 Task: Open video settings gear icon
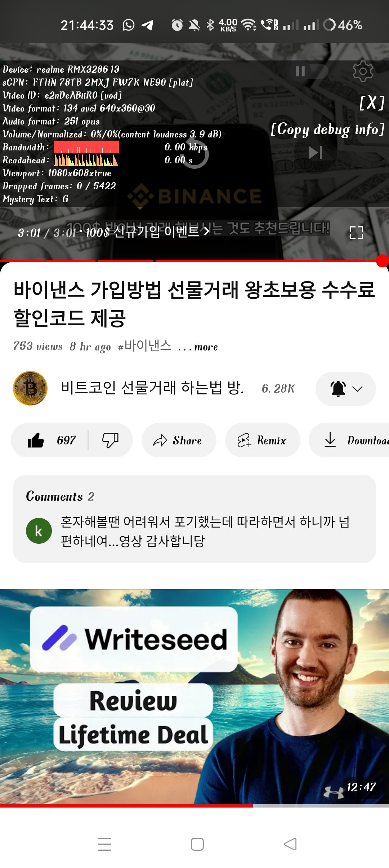[363, 71]
